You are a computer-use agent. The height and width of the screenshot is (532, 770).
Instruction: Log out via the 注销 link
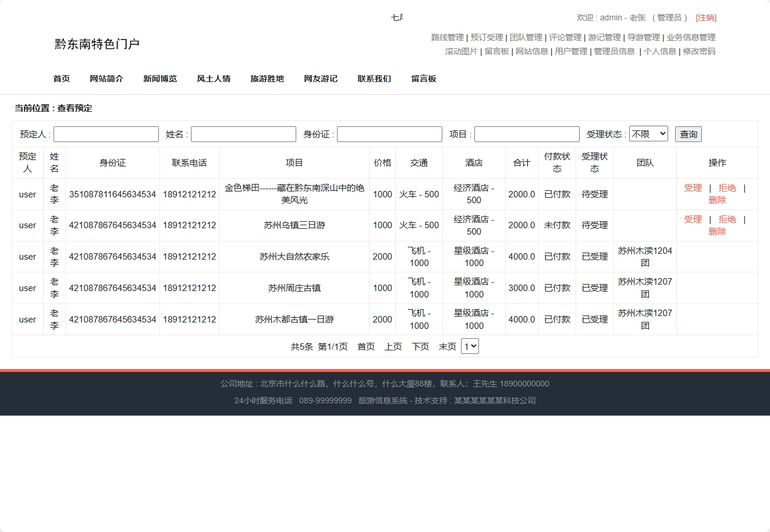click(x=705, y=17)
